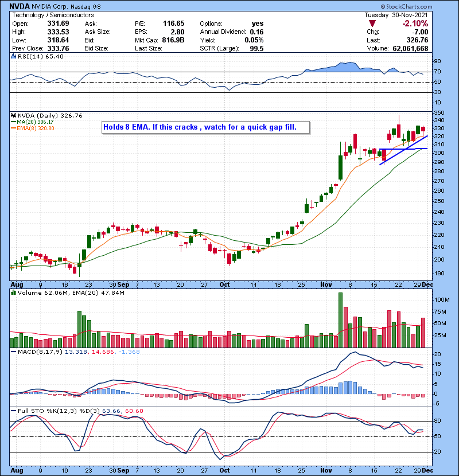
Task: Click the High value 333.53
Action: click(58, 32)
